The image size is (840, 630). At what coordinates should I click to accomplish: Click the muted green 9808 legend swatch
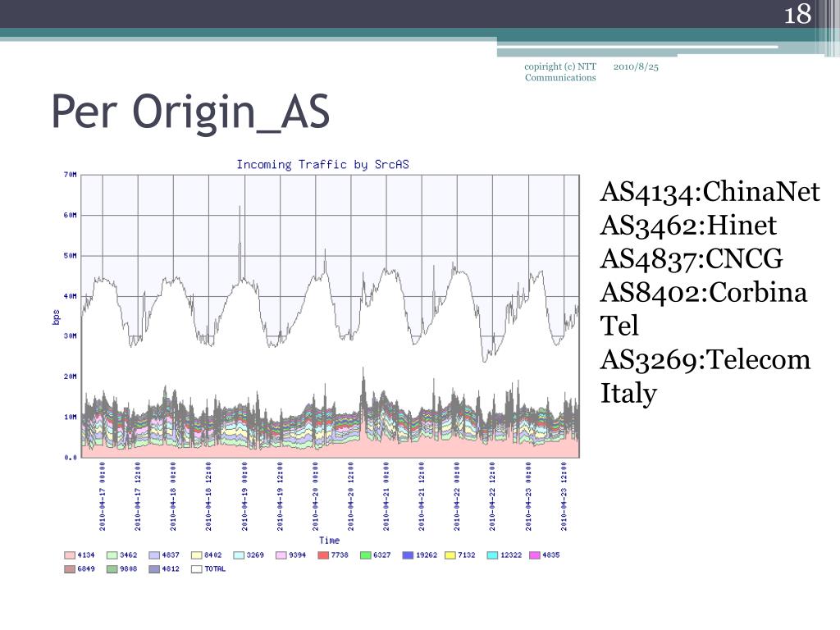click(x=112, y=569)
